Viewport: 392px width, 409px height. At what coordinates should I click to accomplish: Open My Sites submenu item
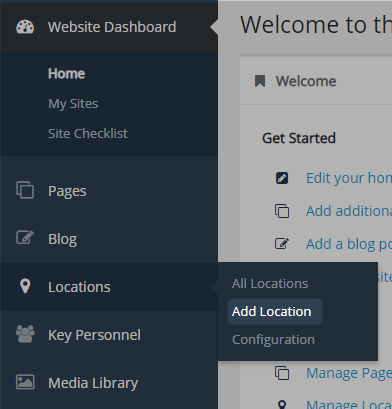[x=73, y=104]
